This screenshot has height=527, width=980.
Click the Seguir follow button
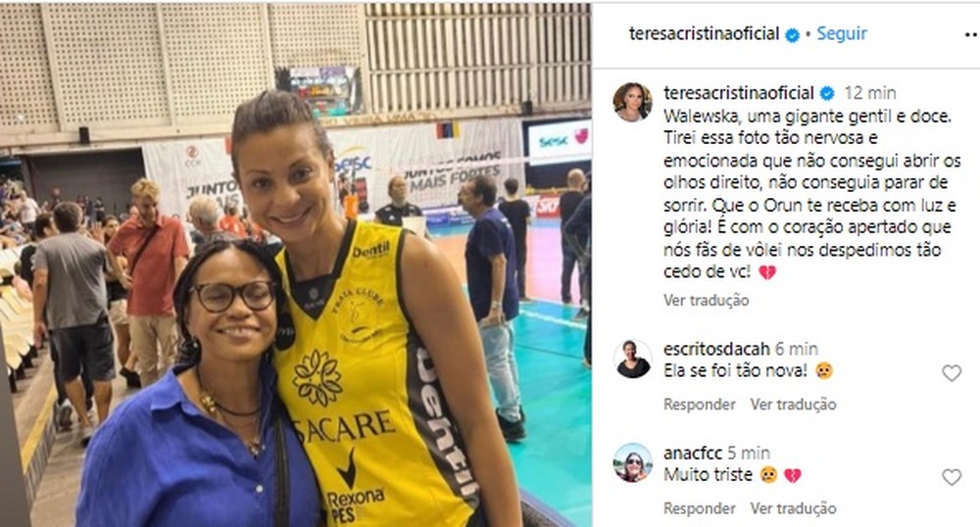pyautogui.click(x=842, y=33)
